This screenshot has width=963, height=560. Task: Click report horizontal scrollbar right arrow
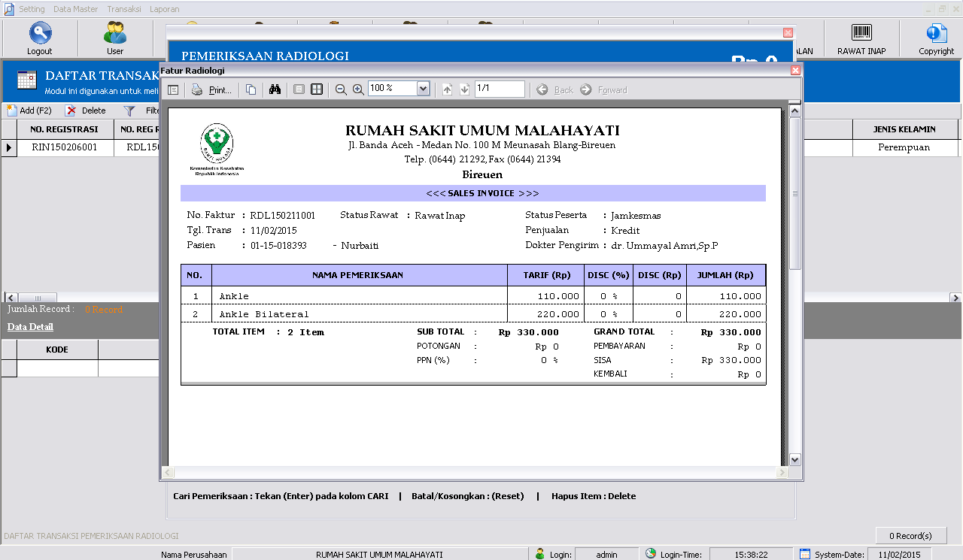click(x=782, y=473)
